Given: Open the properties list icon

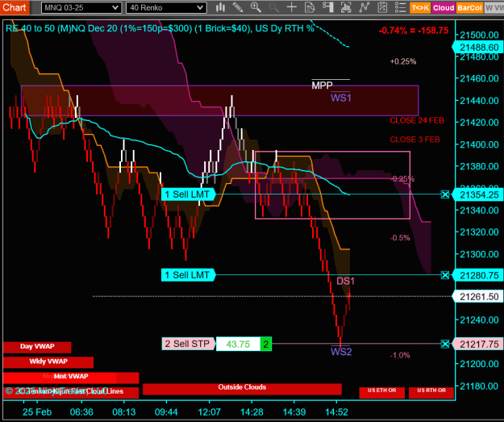Looking at the screenshot, I should (401, 7).
